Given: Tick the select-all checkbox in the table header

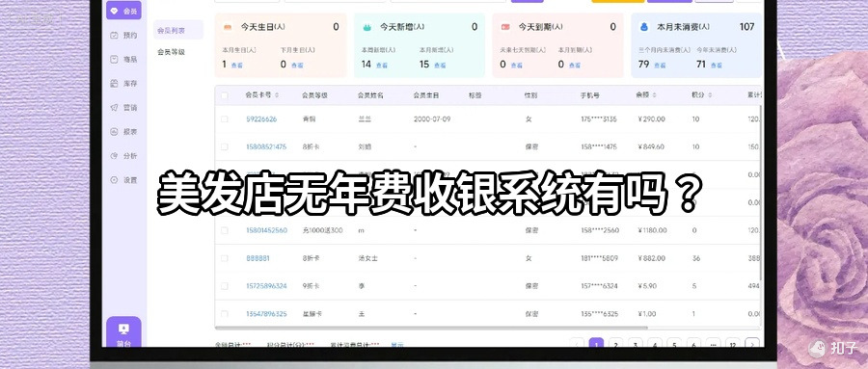Looking at the screenshot, I should pos(224,95).
